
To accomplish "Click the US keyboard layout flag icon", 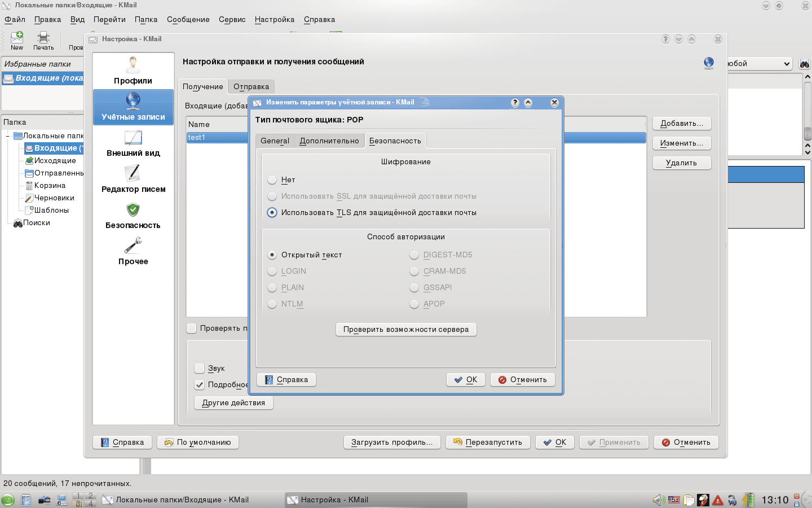I will [674, 500].
